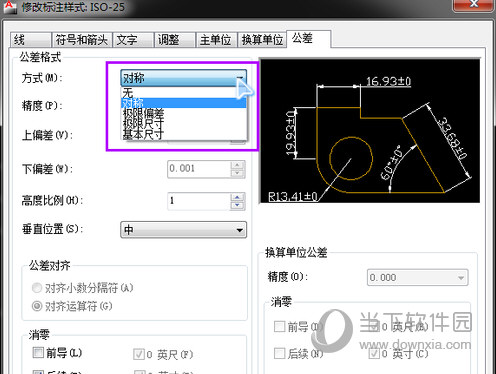Choose 极限偏差 in method list
This screenshot has height=374, width=496.
point(183,113)
